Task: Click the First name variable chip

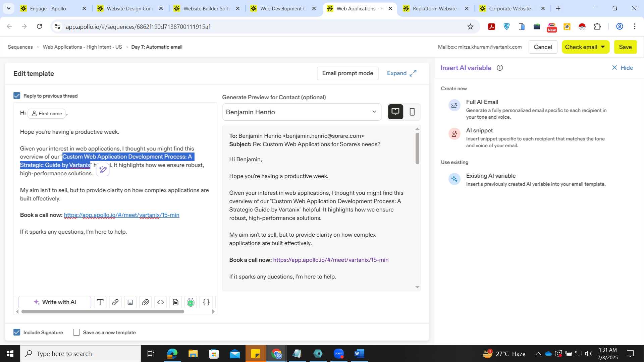Action: tap(47, 114)
